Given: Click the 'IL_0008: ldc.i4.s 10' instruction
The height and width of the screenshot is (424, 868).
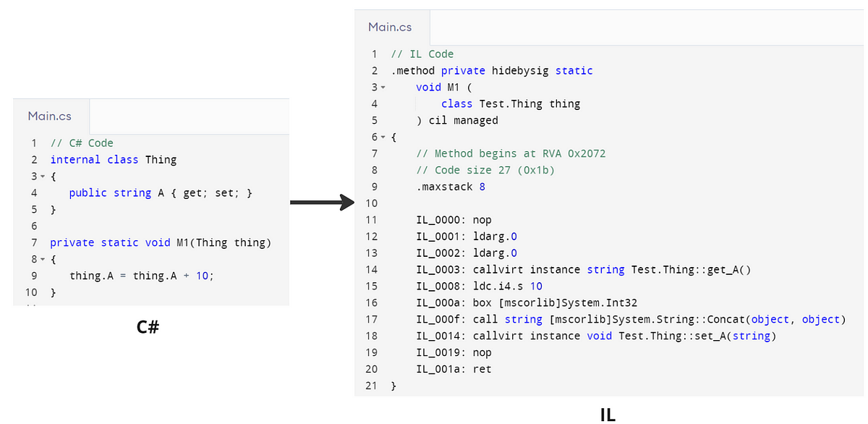Looking at the screenshot, I should click(x=479, y=287).
